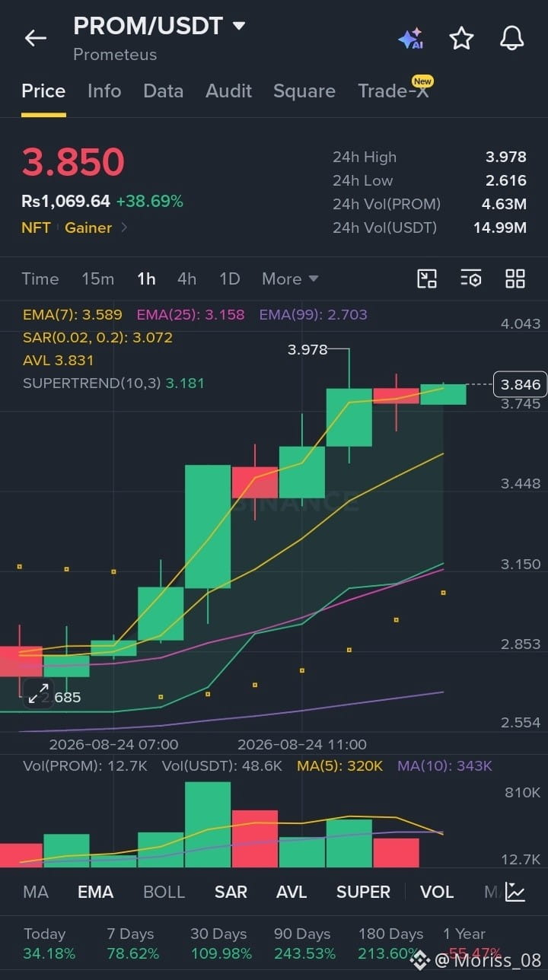Tap the EMA(25) legend value
This screenshot has width=548, height=980.
click(x=192, y=314)
